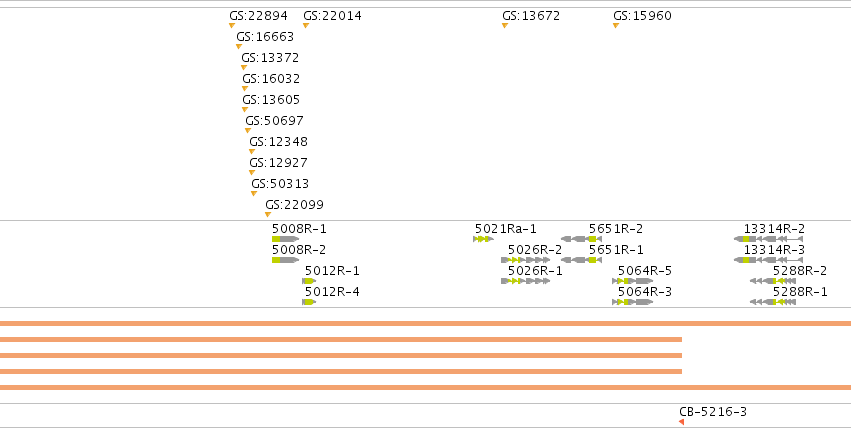Select the GS:16663 orange triangle marker
Image resolution: width=851 pixels, height=428 pixels.
coord(239,47)
